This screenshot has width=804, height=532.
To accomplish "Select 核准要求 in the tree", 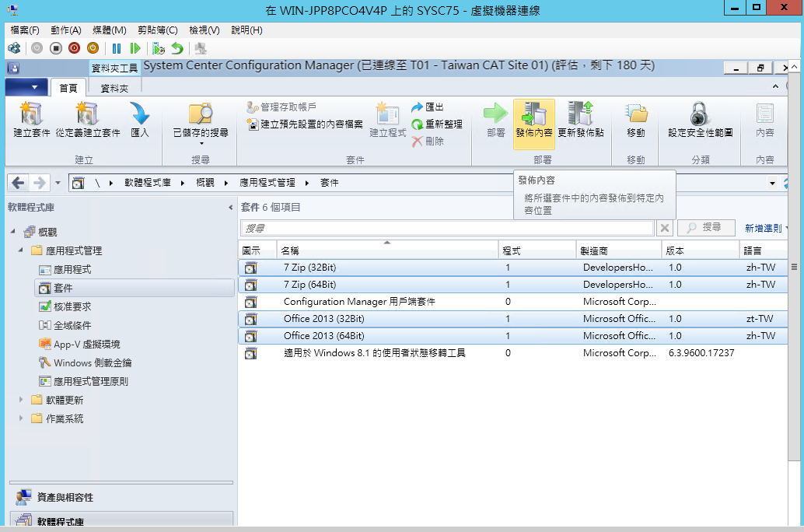I will (x=72, y=306).
